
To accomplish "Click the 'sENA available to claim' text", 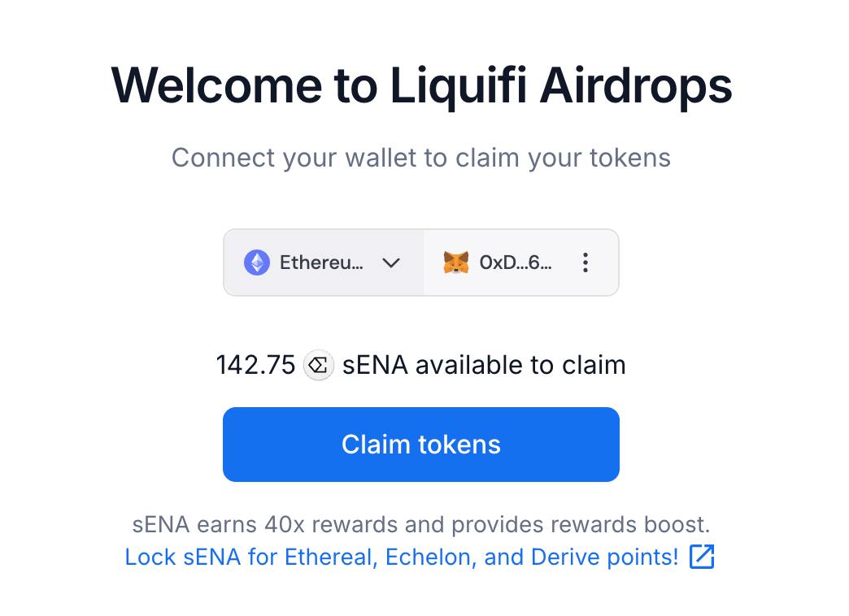I will 484,365.
